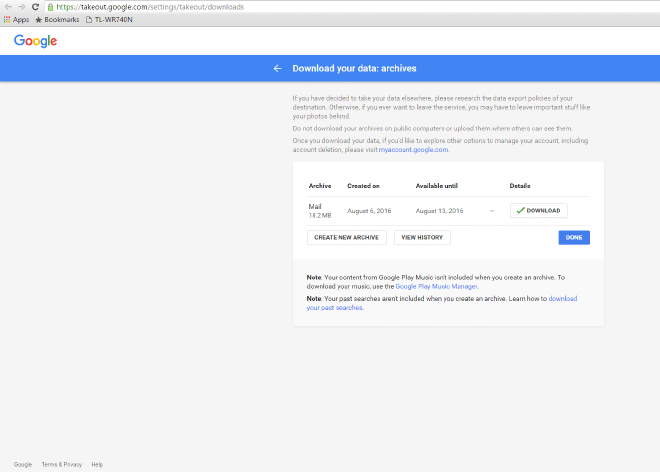Expand the Mail archive row details chevron
This screenshot has width=660, height=472.
[x=492, y=211]
